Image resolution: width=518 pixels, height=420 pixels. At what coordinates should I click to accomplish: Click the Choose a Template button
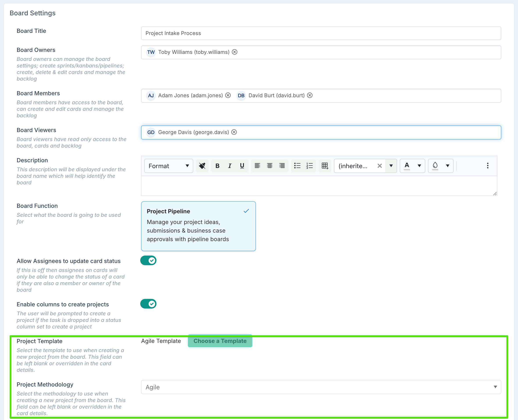(220, 341)
